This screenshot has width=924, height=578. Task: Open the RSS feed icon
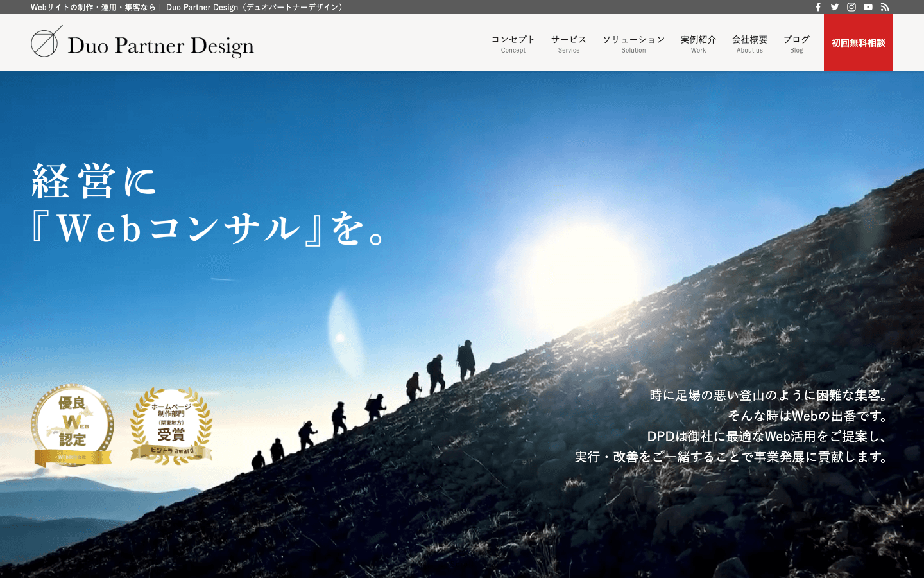click(885, 7)
